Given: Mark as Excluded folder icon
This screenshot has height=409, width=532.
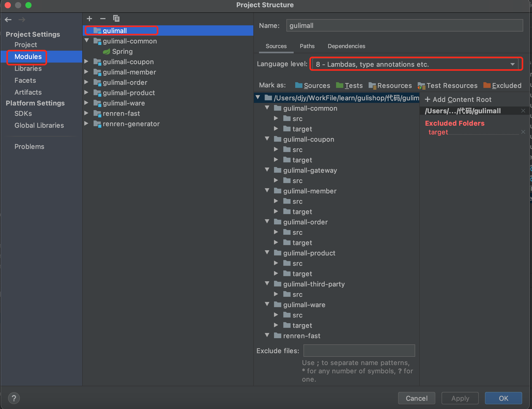Looking at the screenshot, I should 487,85.
